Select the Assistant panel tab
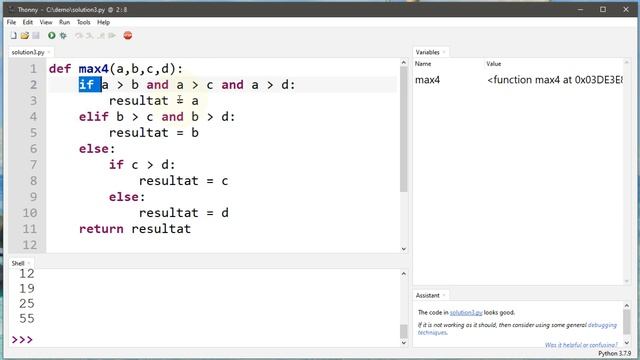The height and width of the screenshot is (360, 640). pyautogui.click(x=427, y=295)
